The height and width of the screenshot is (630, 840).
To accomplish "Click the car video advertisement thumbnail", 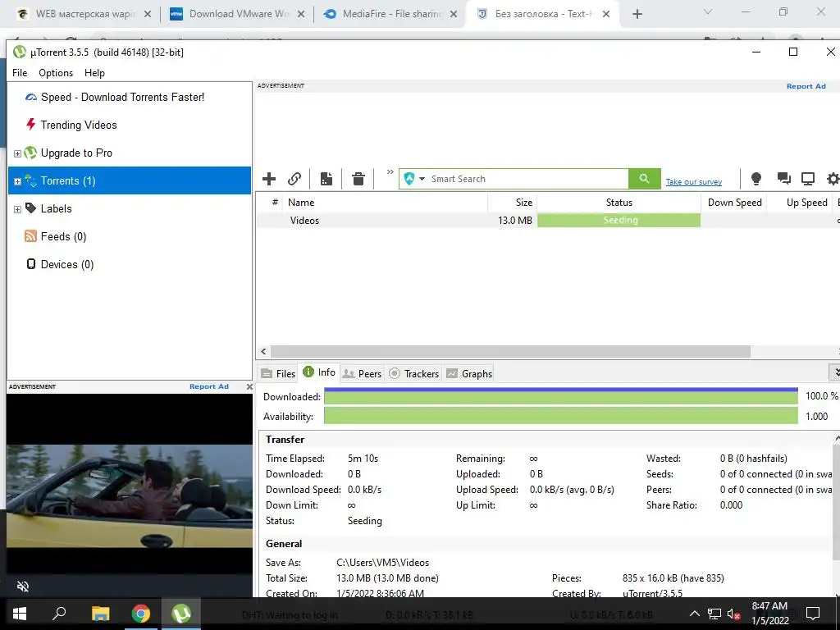I will coord(129,496).
